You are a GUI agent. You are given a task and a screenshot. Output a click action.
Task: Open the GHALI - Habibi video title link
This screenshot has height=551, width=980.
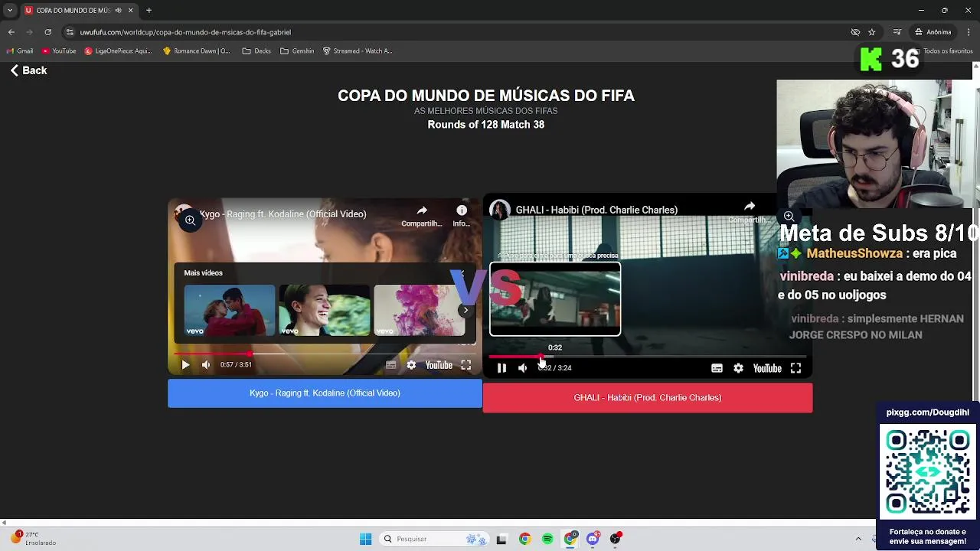coord(596,210)
